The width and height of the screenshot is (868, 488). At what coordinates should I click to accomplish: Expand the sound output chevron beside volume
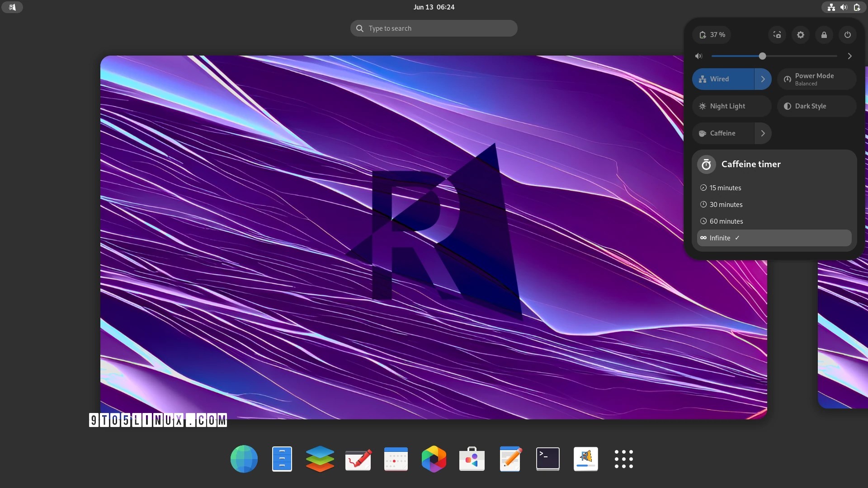click(x=849, y=56)
